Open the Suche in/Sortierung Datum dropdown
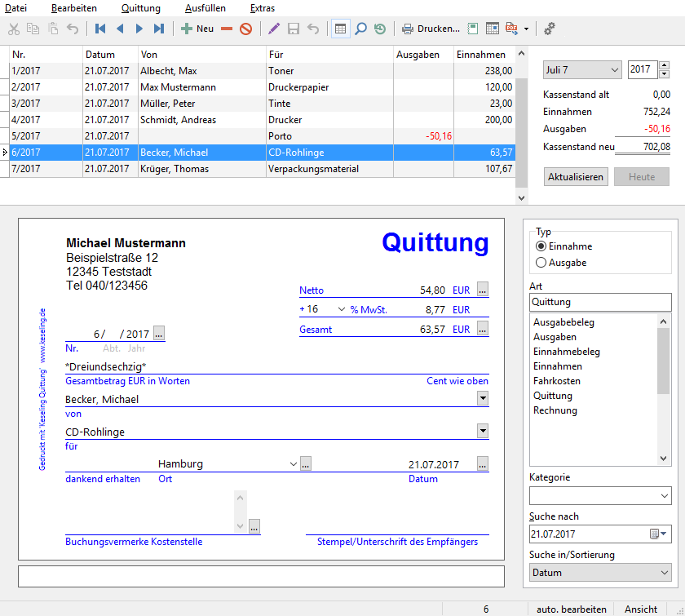 click(x=600, y=573)
